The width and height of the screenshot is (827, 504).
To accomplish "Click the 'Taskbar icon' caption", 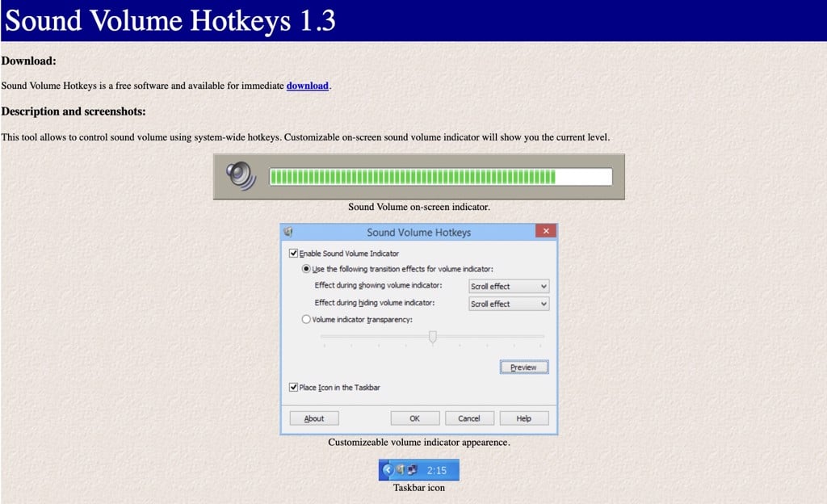I will (419, 488).
